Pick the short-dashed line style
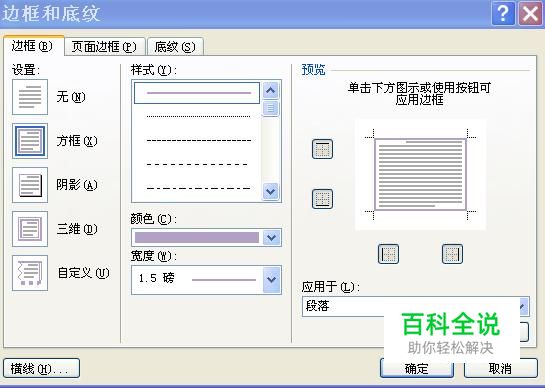This screenshot has width=545, height=388. tap(198, 140)
